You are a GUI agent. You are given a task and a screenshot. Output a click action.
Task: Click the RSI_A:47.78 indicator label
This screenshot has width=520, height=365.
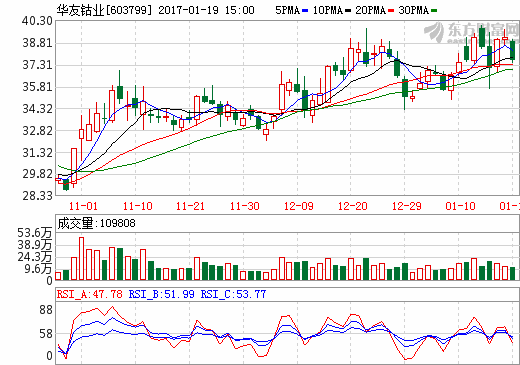point(90,294)
